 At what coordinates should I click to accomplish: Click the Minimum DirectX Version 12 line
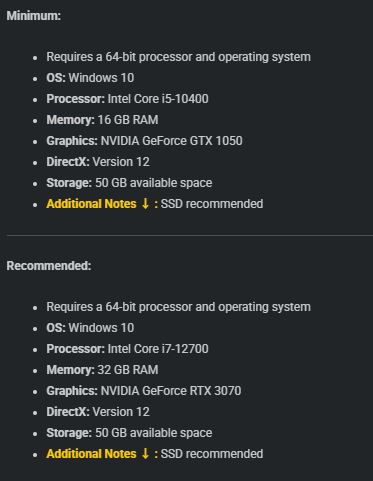click(x=98, y=162)
